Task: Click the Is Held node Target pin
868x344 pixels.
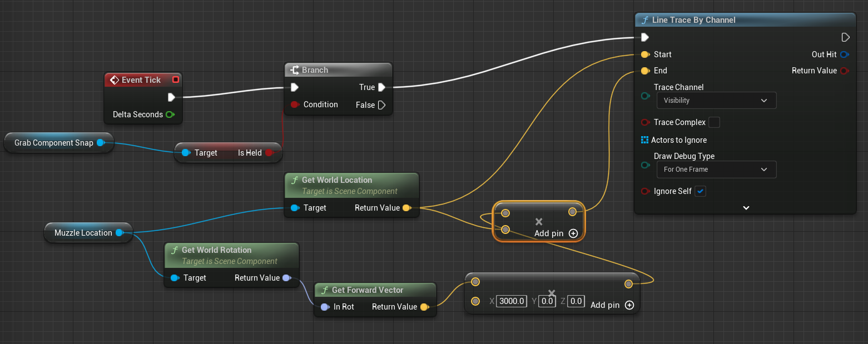Action: [186, 153]
